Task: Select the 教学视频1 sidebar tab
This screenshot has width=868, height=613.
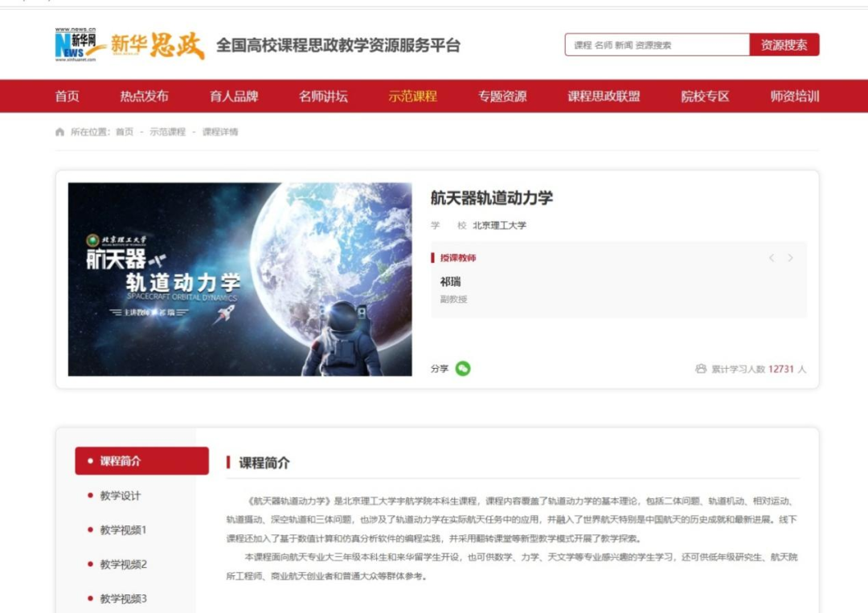Action: pyautogui.click(x=123, y=530)
